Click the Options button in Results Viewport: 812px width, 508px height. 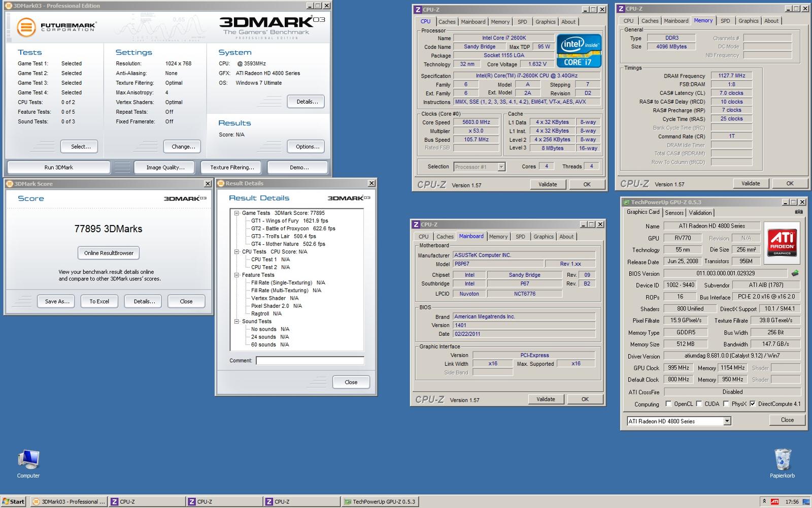click(307, 146)
